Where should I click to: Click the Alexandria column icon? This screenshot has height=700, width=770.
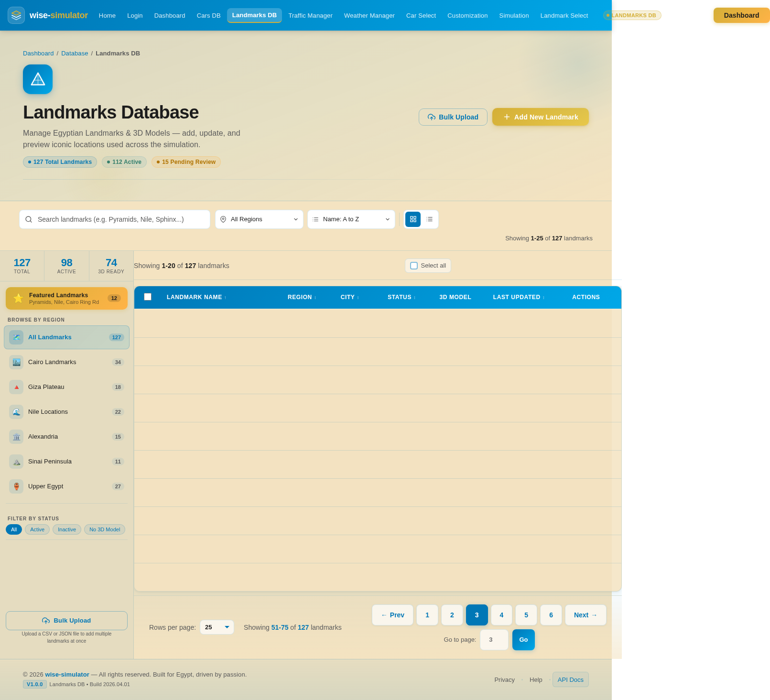16,437
